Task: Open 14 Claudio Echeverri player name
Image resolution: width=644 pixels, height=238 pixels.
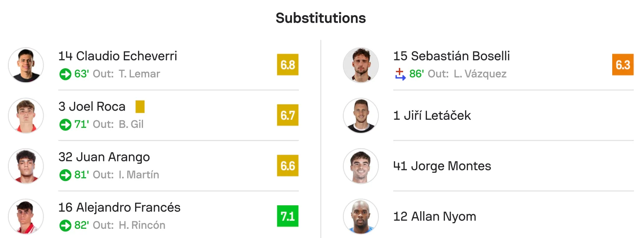Action: pos(118,56)
